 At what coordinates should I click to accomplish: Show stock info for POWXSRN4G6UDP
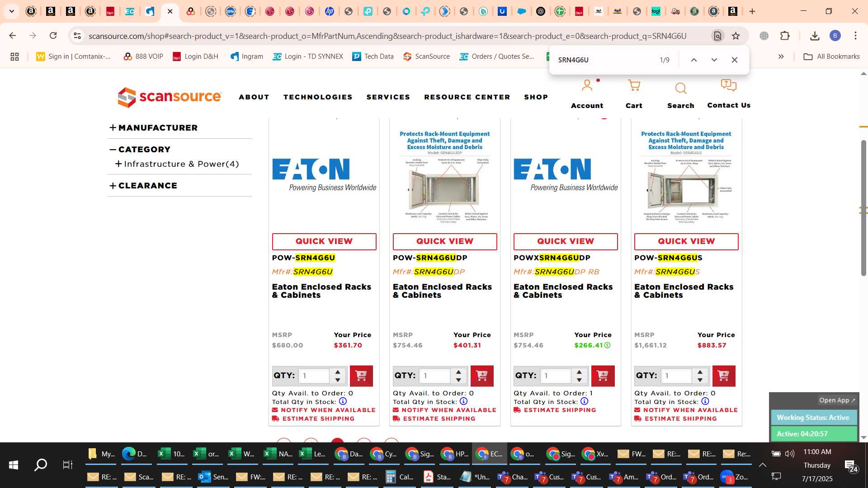[584, 401]
